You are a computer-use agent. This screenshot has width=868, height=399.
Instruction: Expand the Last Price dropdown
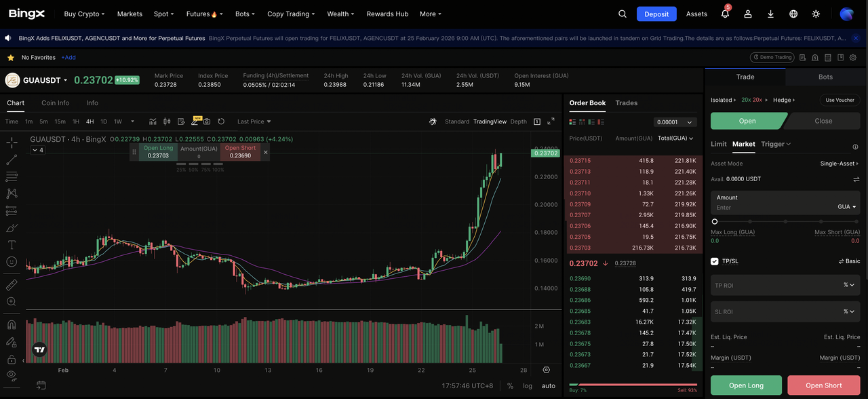pos(254,121)
